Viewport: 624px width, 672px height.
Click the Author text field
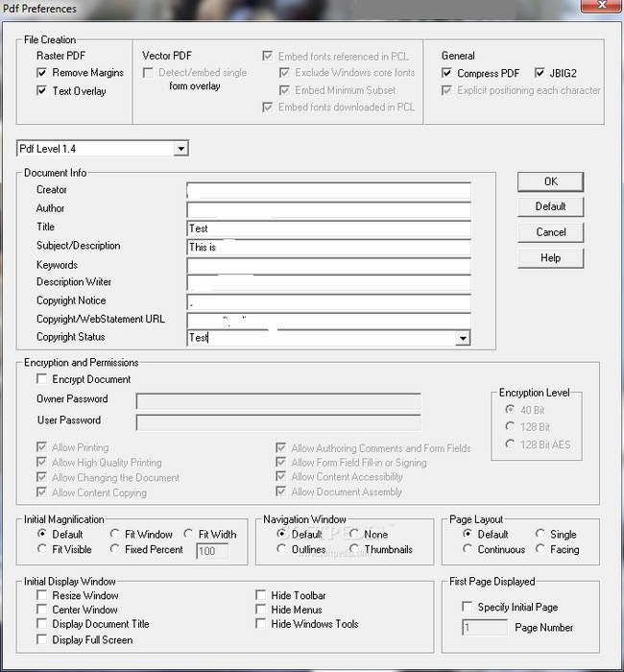coord(328,209)
